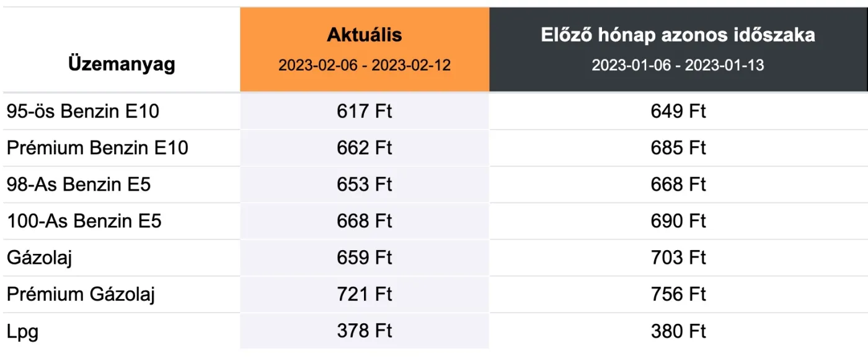This screenshot has height=361, width=868.
Task: Select the previous month 649 Ft cell
Action: click(x=678, y=111)
